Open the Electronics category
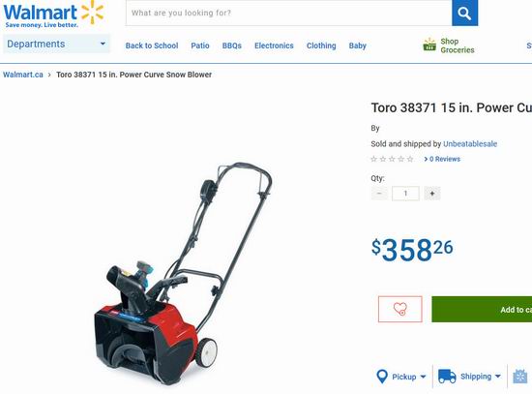 (274, 45)
